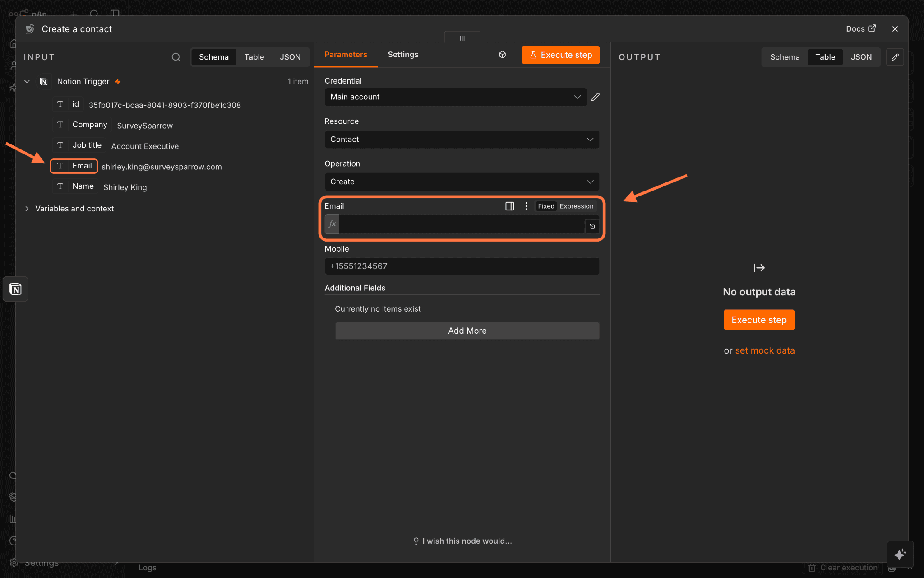The height and width of the screenshot is (578, 924).
Task: Switch the Input view to JSON
Action: click(290, 57)
